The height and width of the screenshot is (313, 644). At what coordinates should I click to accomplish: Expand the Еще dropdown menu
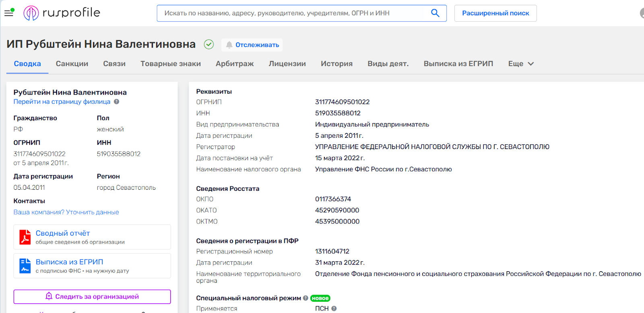(521, 64)
